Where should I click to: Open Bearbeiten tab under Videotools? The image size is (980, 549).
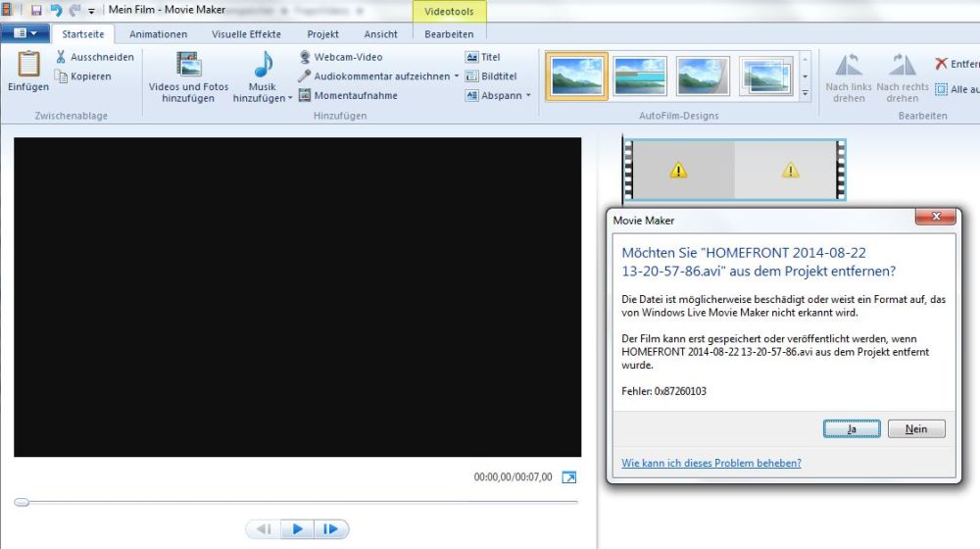[x=449, y=34]
